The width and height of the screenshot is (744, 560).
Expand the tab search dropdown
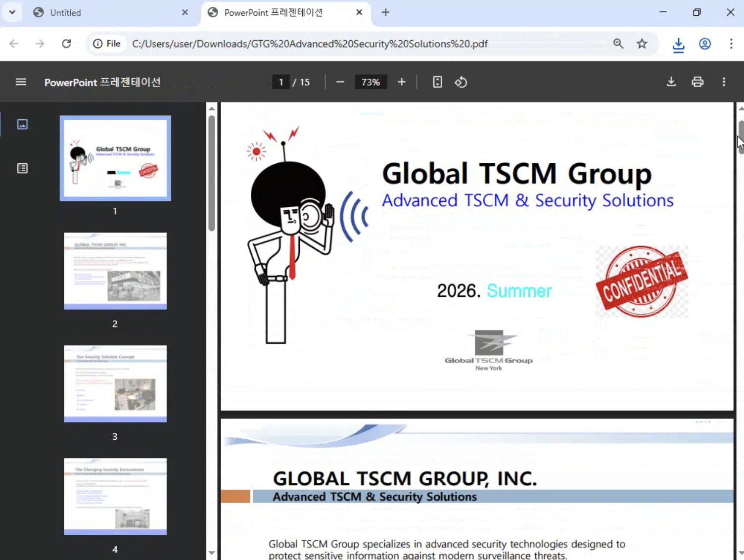[12, 12]
